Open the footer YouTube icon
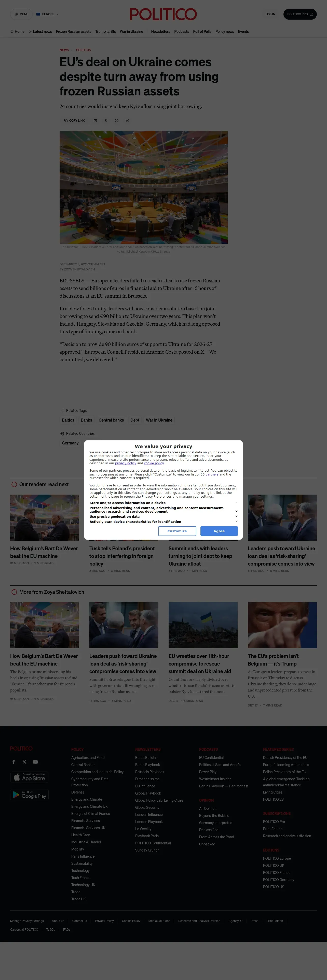The image size is (327, 980). 35,762
